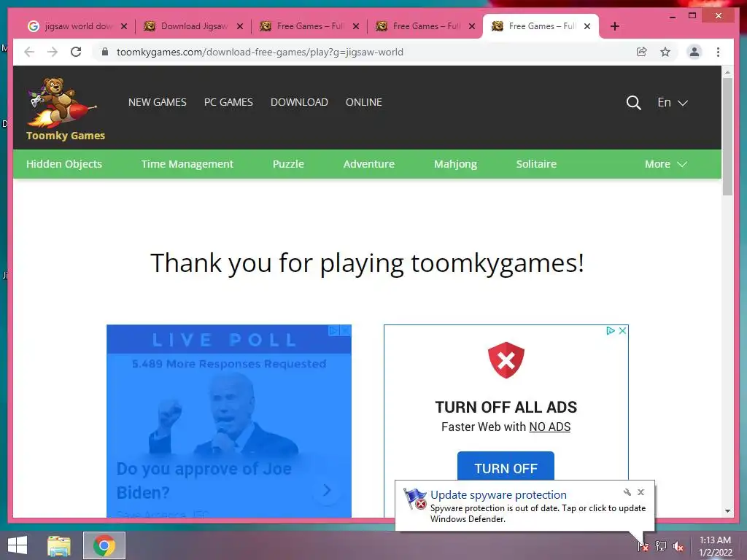
Task: Dismiss the spyware protection notification
Action: (x=640, y=492)
